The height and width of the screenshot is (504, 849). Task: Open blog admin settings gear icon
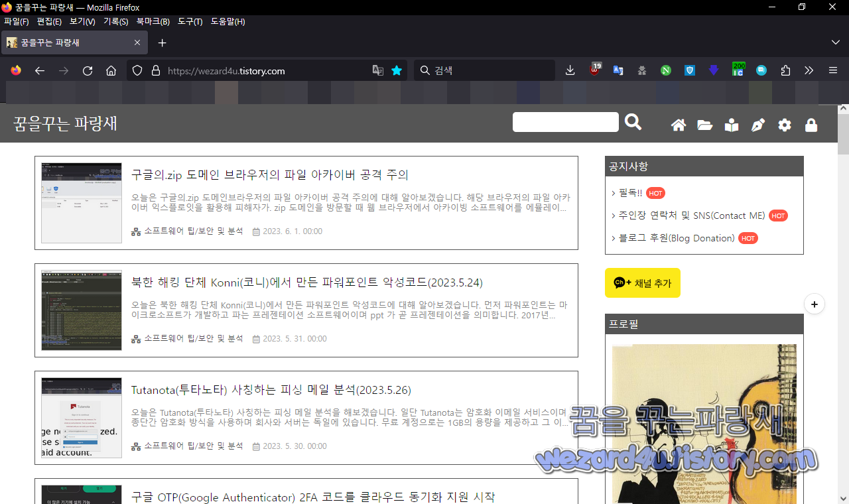pos(784,125)
